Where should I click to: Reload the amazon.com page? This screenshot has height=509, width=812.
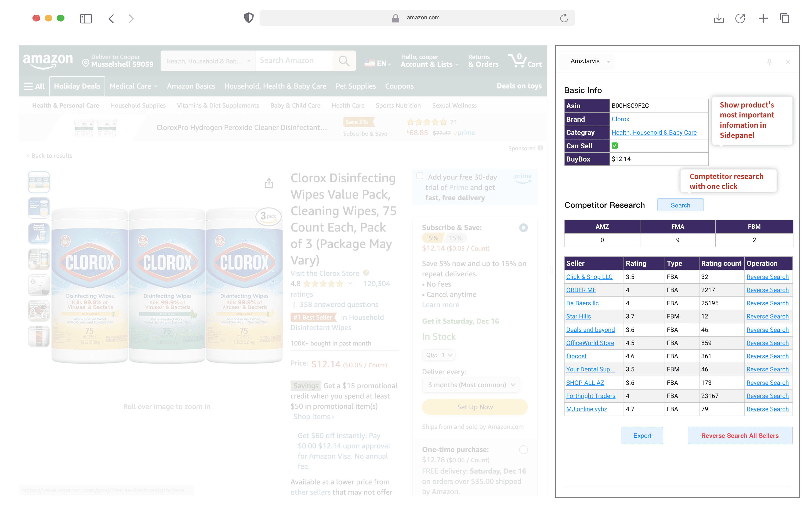(x=564, y=18)
